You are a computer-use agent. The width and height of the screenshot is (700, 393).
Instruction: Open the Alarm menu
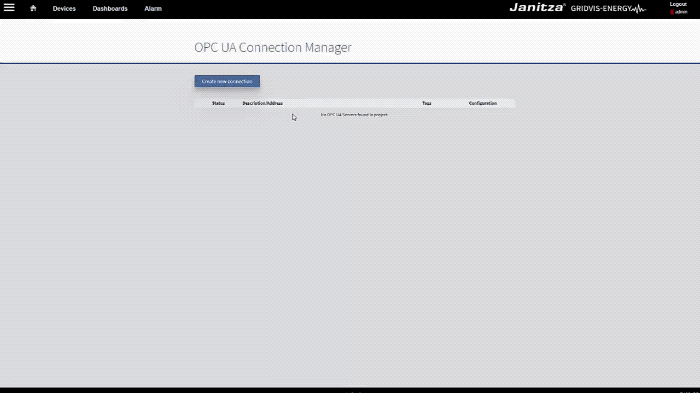tap(153, 8)
